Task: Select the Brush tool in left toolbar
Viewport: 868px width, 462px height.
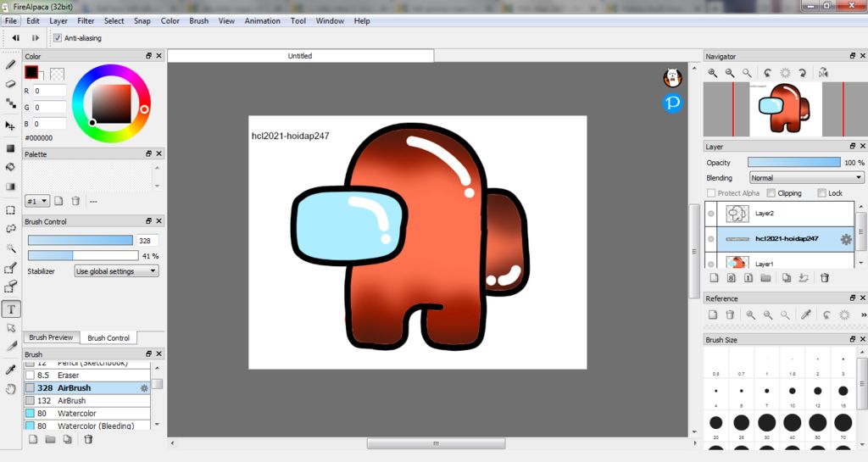Action: pyautogui.click(x=10, y=64)
